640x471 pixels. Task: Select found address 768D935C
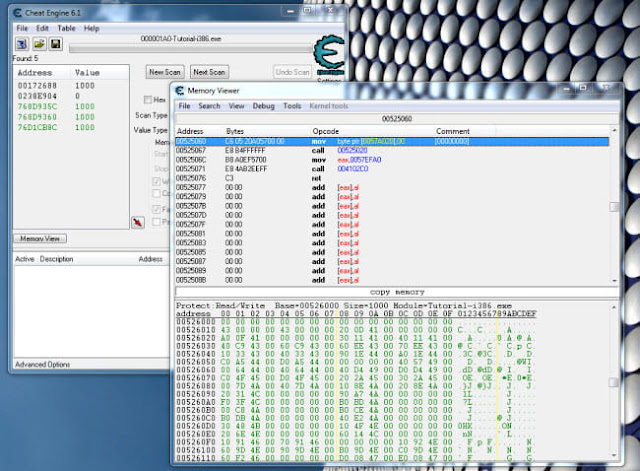(x=71, y=107)
